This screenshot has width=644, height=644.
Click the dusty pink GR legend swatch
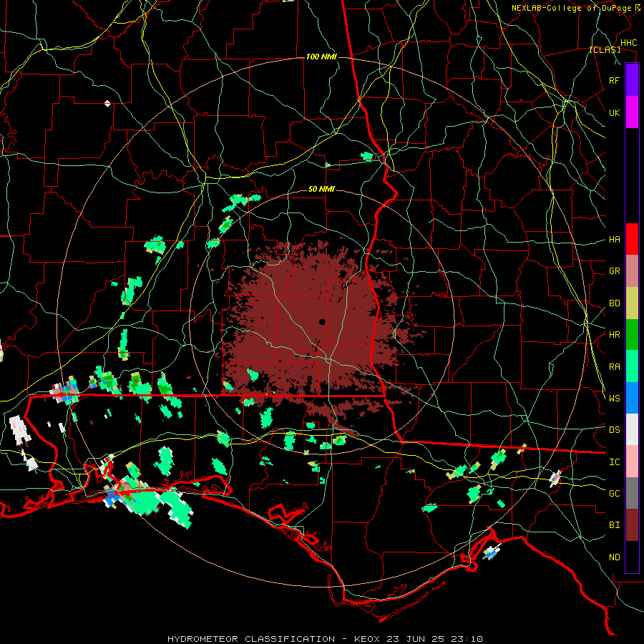tap(632, 271)
